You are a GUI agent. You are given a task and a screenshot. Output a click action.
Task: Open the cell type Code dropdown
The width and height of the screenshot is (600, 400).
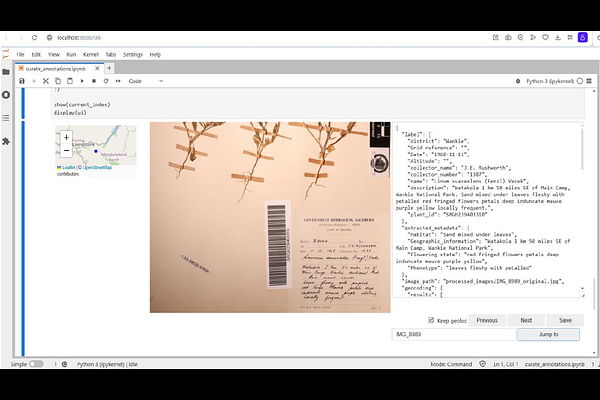point(145,81)
